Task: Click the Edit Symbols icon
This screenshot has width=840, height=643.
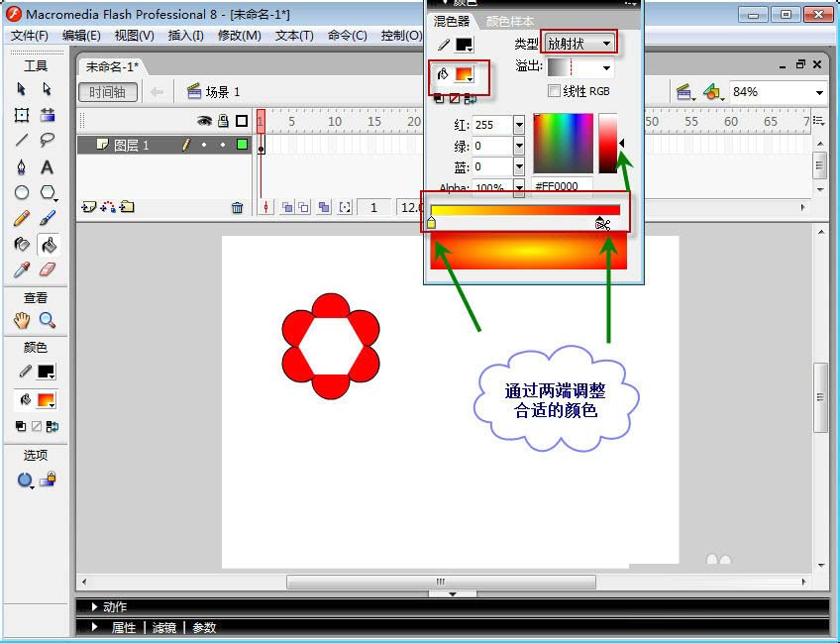Action: [x=712, y=92]
